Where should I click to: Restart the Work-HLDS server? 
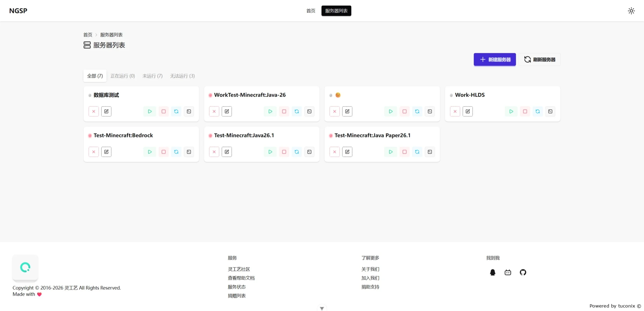click(x=538, y=111)
